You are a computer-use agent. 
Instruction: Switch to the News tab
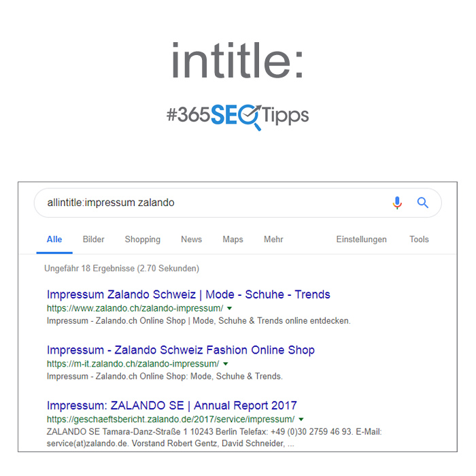click(x=192, y=239)
